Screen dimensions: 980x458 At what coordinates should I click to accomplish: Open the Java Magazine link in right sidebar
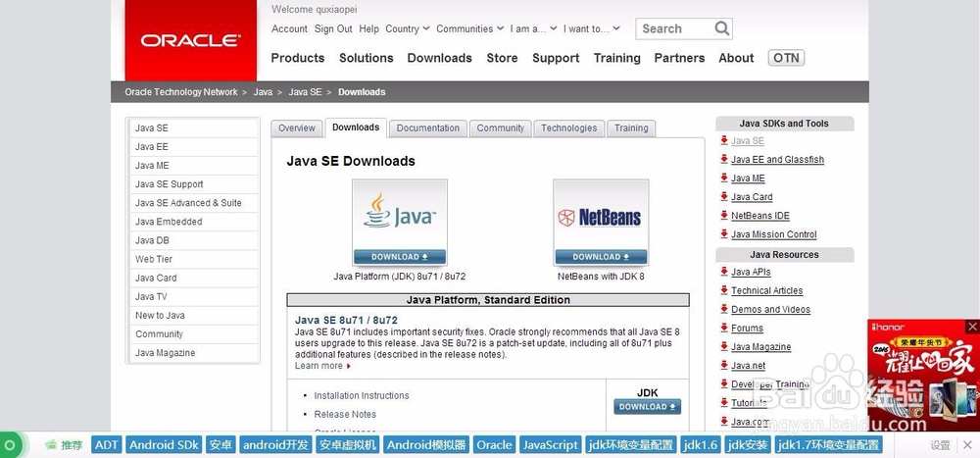(x=761, y=346)
